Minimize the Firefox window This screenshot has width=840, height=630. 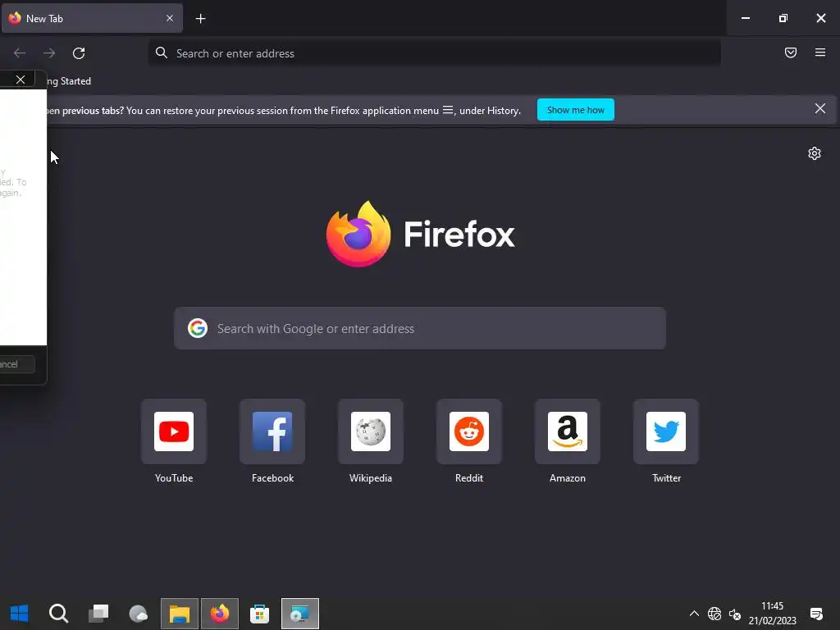coord(745,18)
